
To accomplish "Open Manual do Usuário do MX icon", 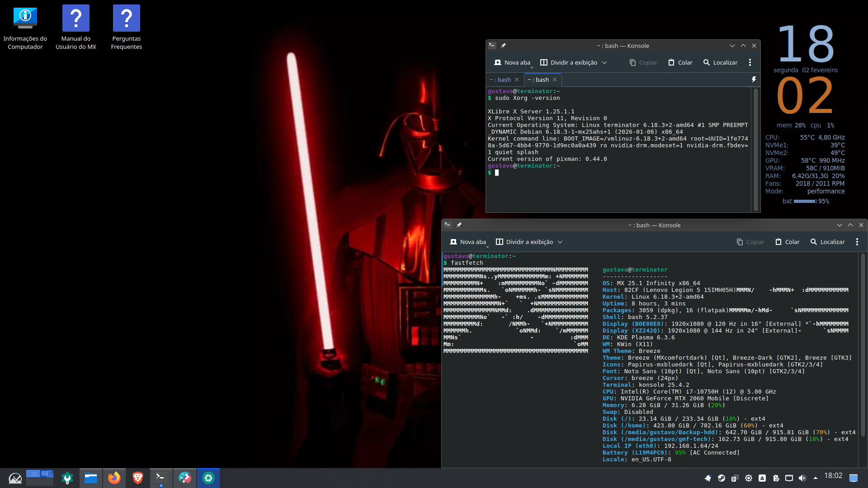I will (76, 28).
